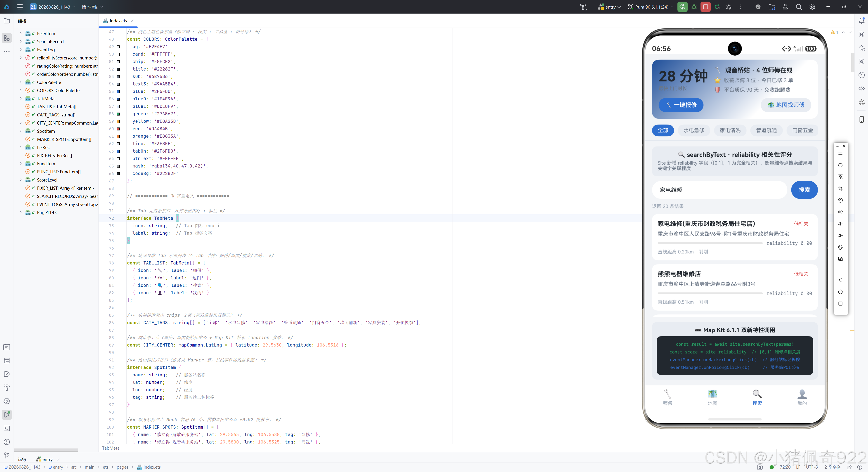This screenshot has height=472, width=868.
Task: Open the Project folder panel icon
Action: point(7,21)
